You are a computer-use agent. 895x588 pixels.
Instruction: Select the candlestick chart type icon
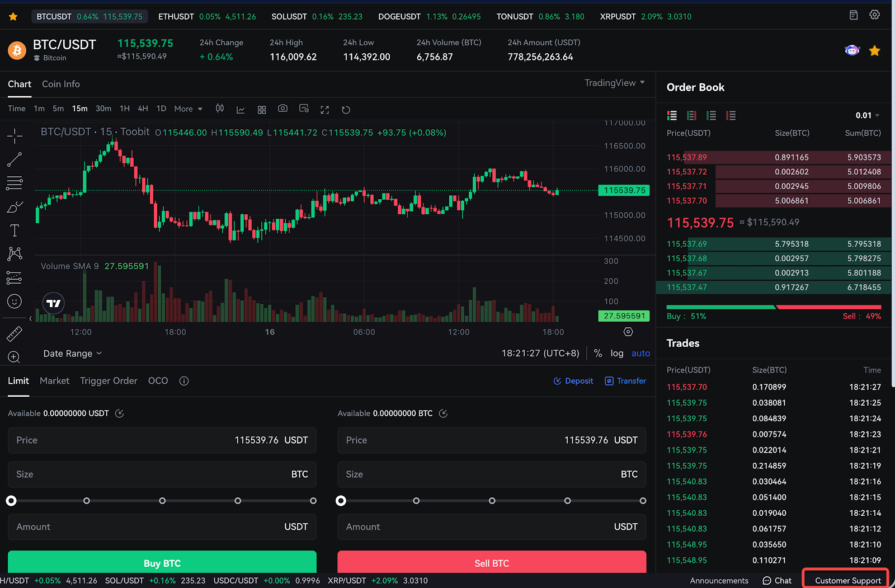[220, 109]
